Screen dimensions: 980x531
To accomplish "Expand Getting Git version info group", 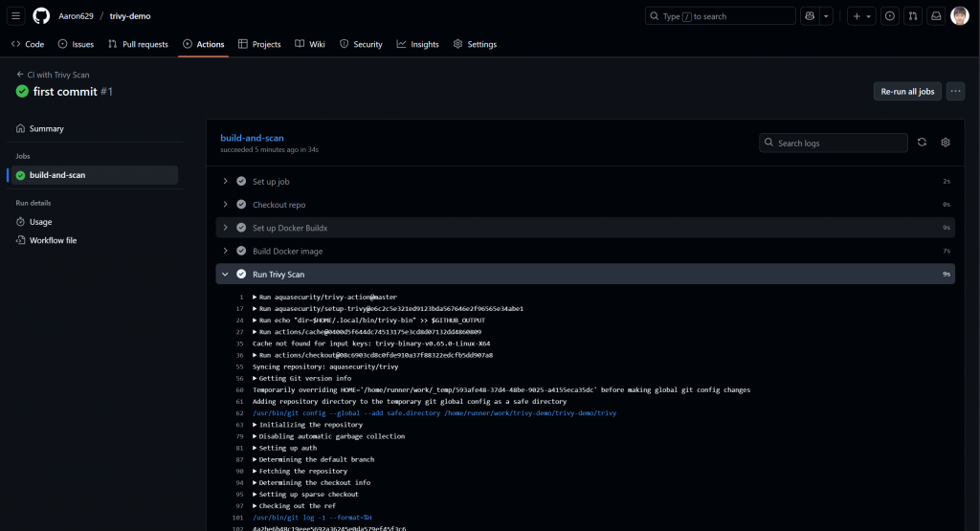I will click(301, 378).
